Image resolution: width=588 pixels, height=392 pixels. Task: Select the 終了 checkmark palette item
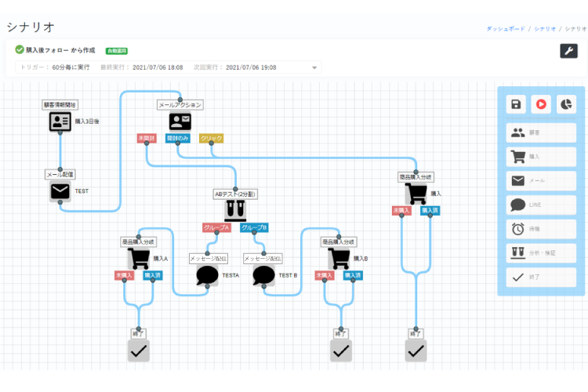tap(541, 277)
